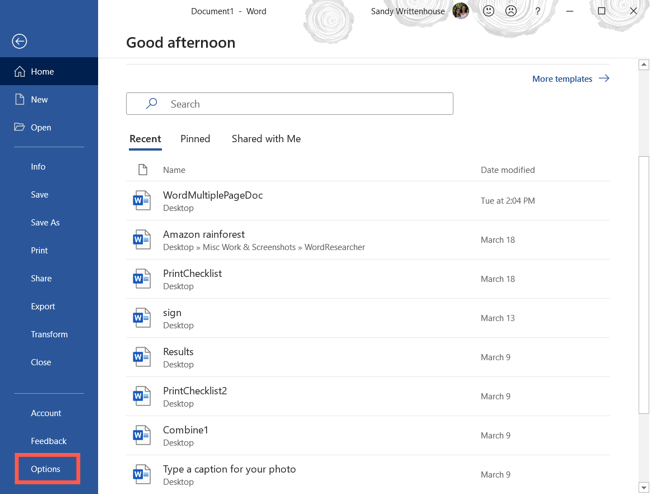Switch to the Pinned tab
650x494 pixels.
click(195, 139)
